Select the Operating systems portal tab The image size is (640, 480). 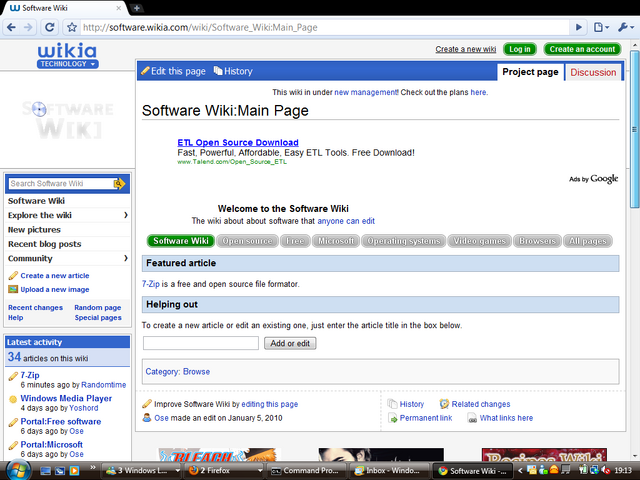[404, 241]
